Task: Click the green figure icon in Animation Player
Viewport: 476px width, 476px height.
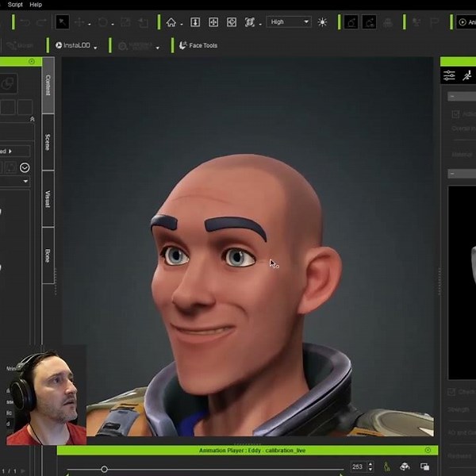Action: coord(387,466)
